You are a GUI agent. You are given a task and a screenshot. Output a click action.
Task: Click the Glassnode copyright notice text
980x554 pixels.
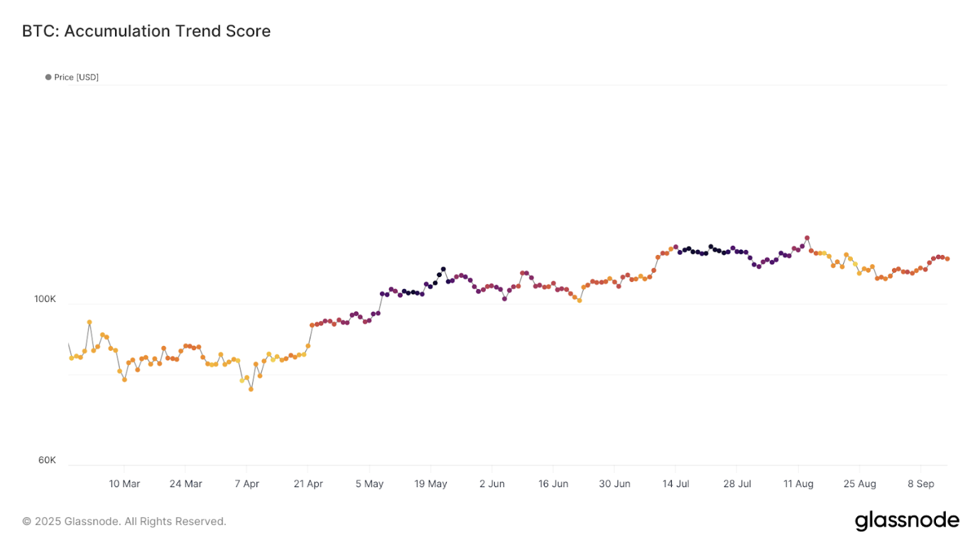tap(124, 521)
